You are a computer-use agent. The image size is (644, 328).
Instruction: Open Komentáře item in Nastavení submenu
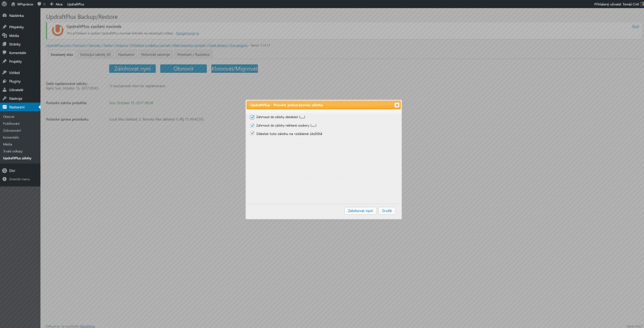[x=11, y=138]
